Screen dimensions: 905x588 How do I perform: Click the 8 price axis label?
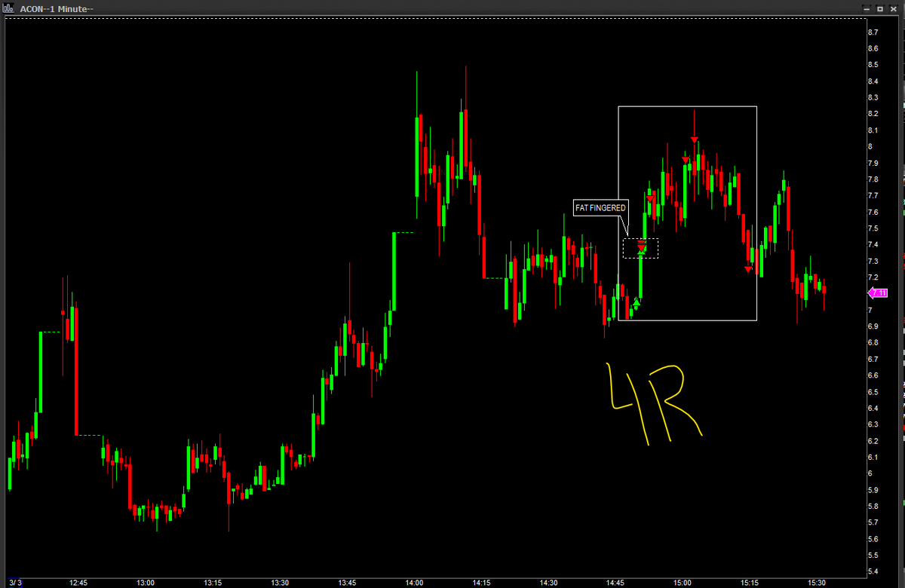point(870,146)
